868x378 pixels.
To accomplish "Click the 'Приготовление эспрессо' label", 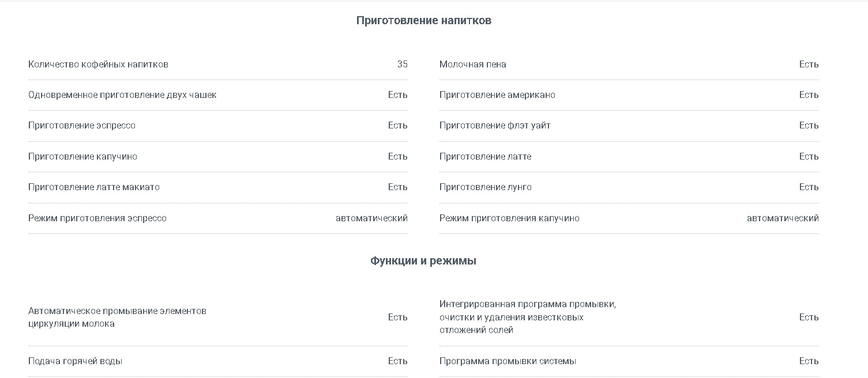I will 82,126.
